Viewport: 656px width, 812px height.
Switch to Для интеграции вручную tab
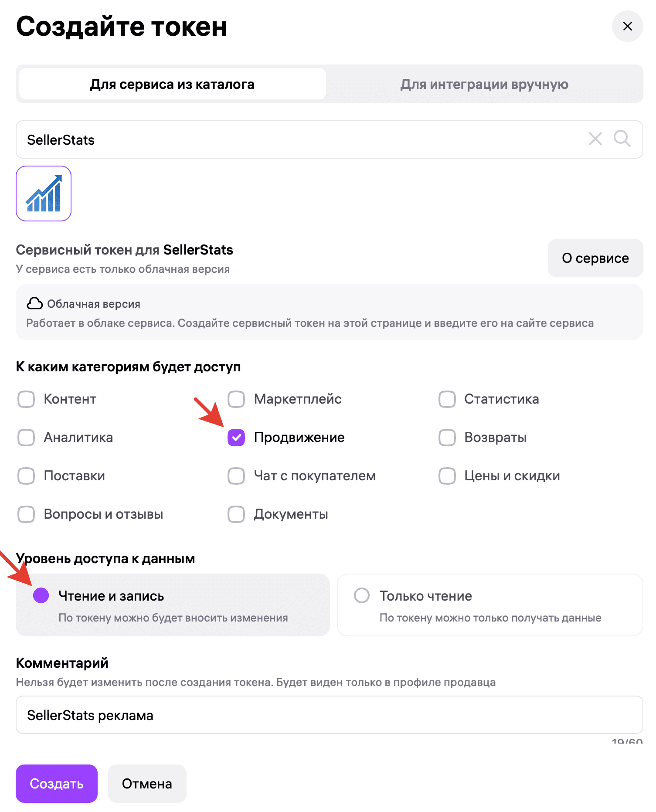pyautogui.click(x=484, y=84)
